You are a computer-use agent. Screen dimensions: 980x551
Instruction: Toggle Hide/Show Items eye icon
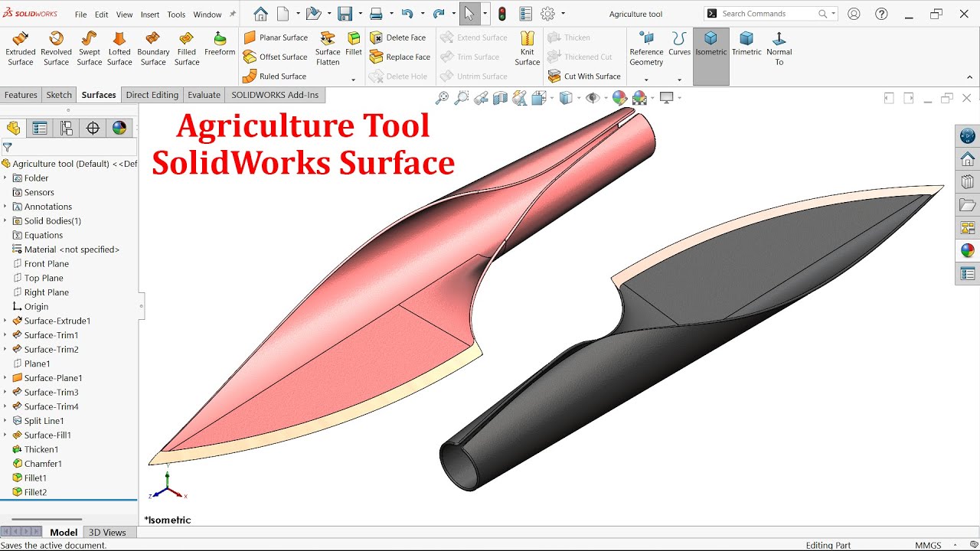click(x=592, y=98)
